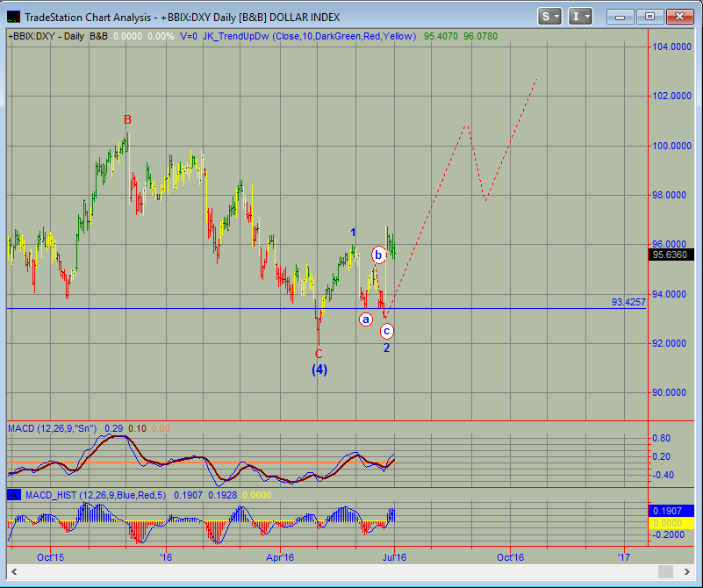The image size is (703, 588).
Task: Select the circled a wave marker
Action: pyautogui.click(x=366, y=319)
